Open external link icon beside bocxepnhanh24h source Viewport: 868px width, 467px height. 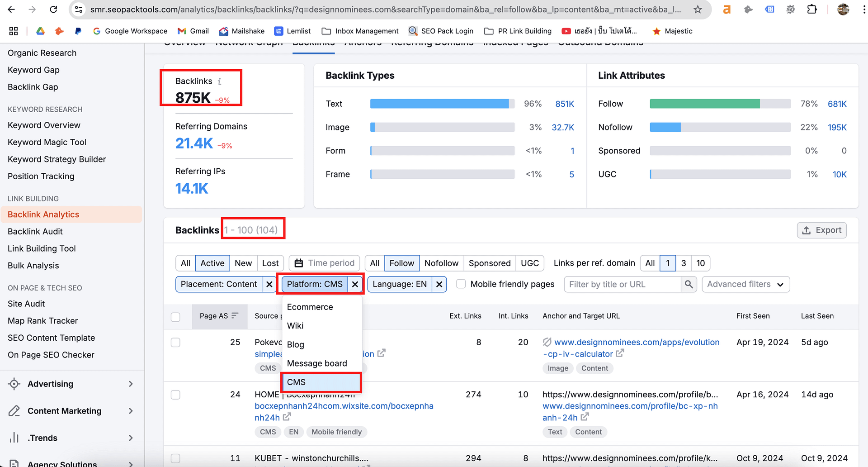coord(287,417)
